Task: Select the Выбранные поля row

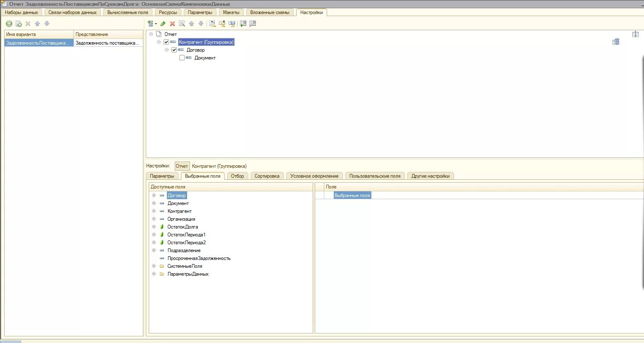Action: point(352,195)
